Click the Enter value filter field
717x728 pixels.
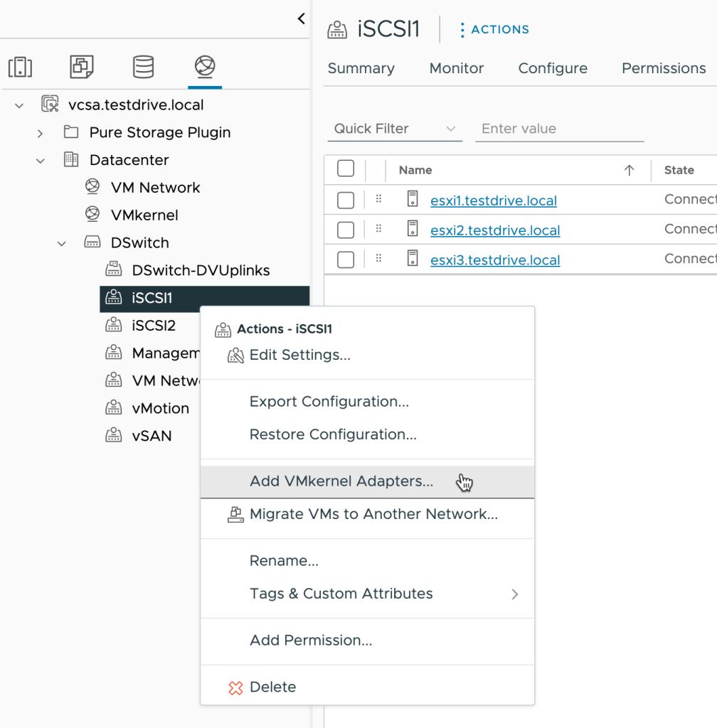(559, 129)
